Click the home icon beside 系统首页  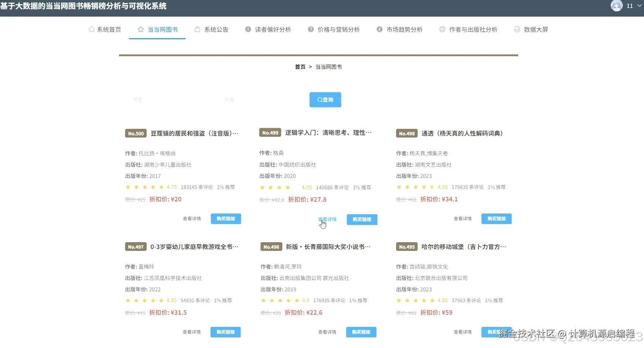click(x=91, y=29)
